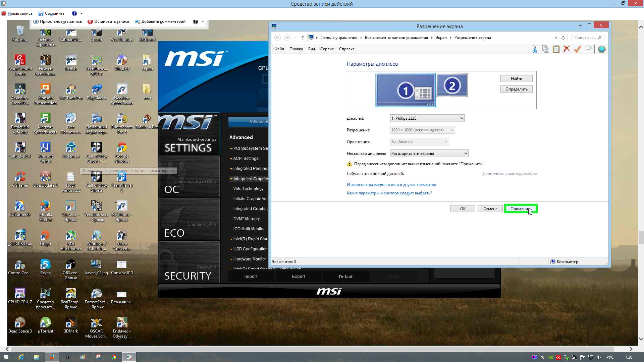This screenshot has height=362, width=644.
Task: Open the Дисплей dropdown (Philips 222E)
Action: pyautogui.click(x=427, y=118)
